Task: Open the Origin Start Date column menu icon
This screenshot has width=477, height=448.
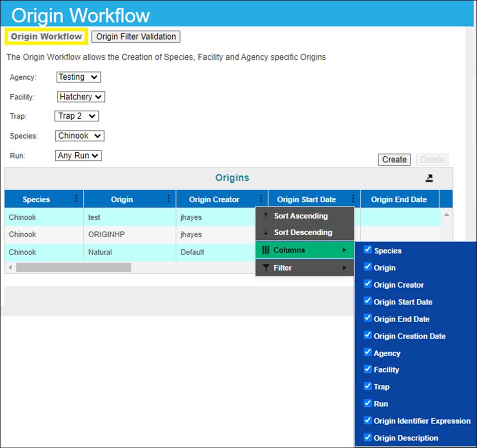Action: pos(353,199)
